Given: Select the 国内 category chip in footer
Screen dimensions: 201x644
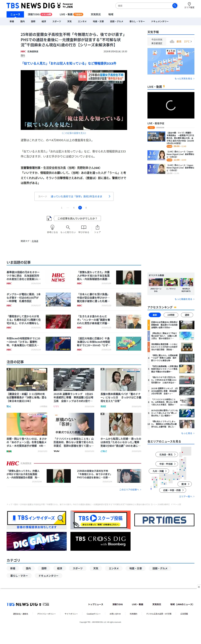Looking at the screenshot, I should pos(28,568).
